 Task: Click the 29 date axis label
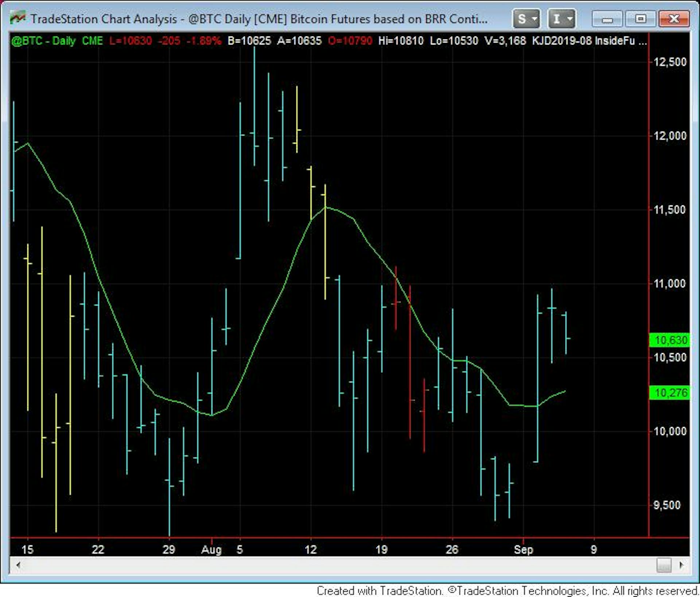(169, 549)
